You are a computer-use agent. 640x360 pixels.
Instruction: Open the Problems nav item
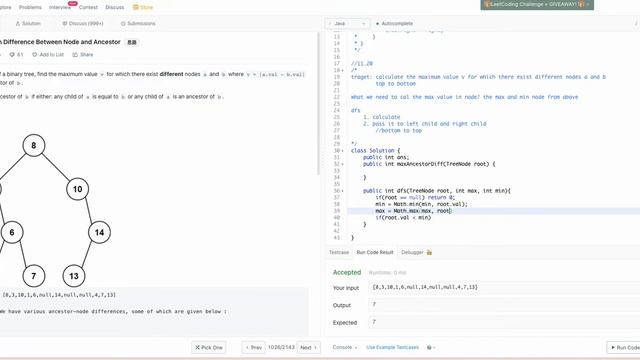[x=30, y=7]
